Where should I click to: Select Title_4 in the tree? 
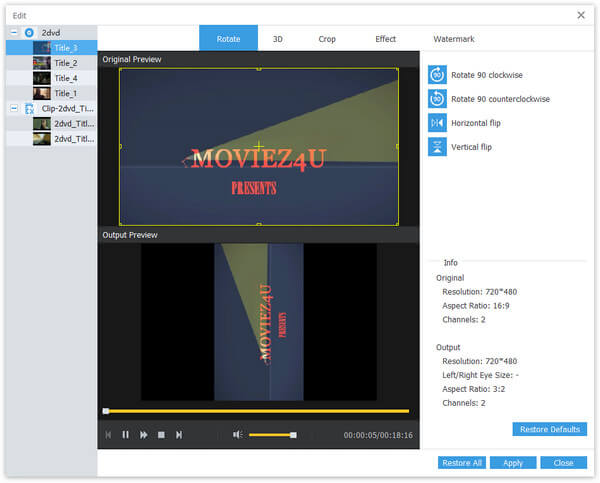(x=51, y=78)
